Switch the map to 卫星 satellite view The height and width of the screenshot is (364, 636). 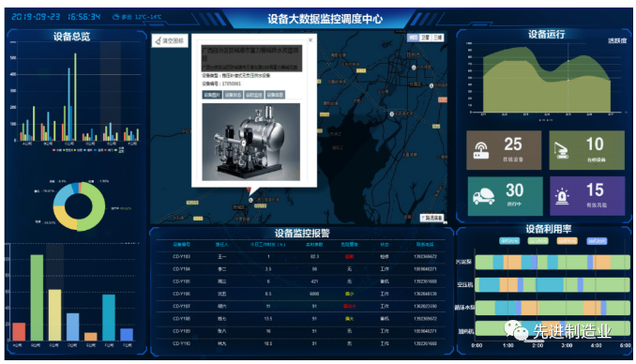click(425, 38)
